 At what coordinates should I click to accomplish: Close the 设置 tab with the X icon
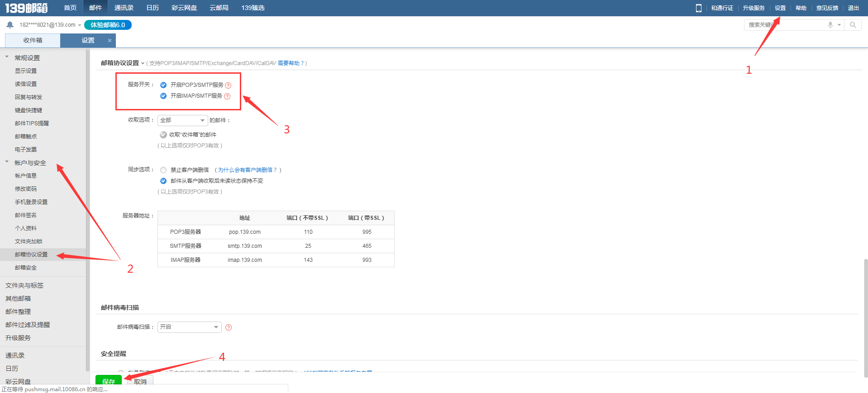(x=110, y=41)
